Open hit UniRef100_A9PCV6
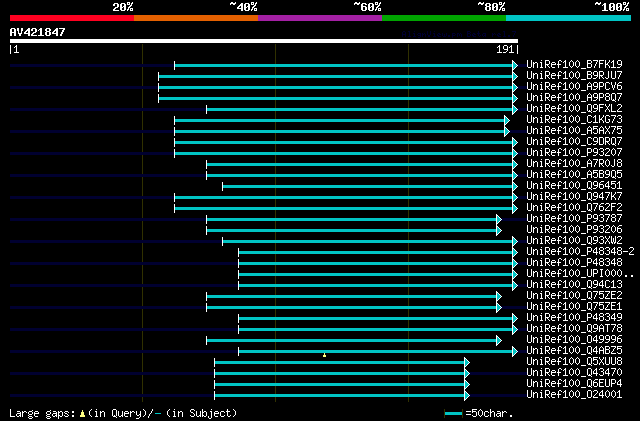The image size is (640, 421). pos(574,86)
